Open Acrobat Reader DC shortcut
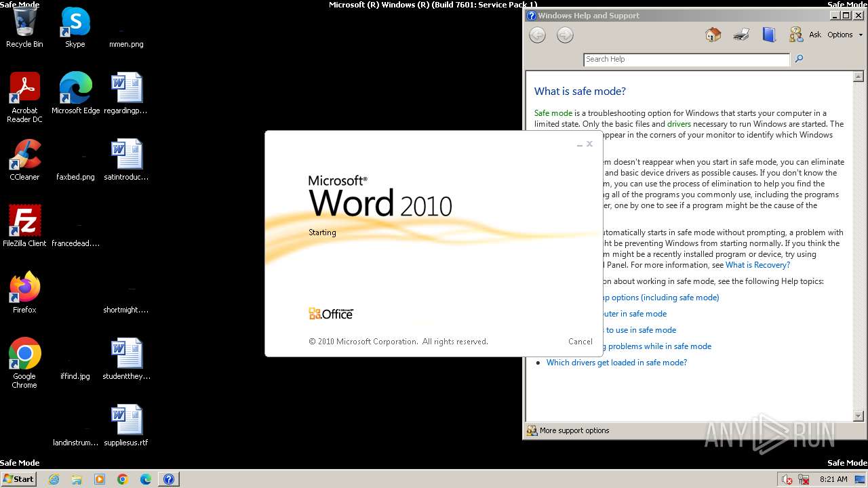Screen dimensions: 868x488 tap(24, 97)
